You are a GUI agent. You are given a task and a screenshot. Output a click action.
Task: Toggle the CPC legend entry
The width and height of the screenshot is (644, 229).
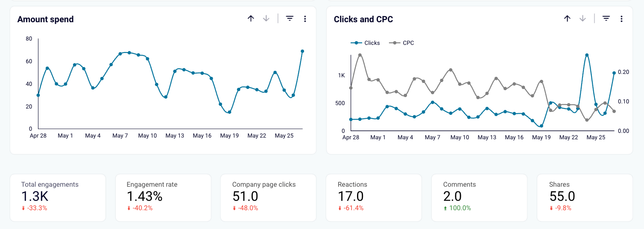pos(401,43)
